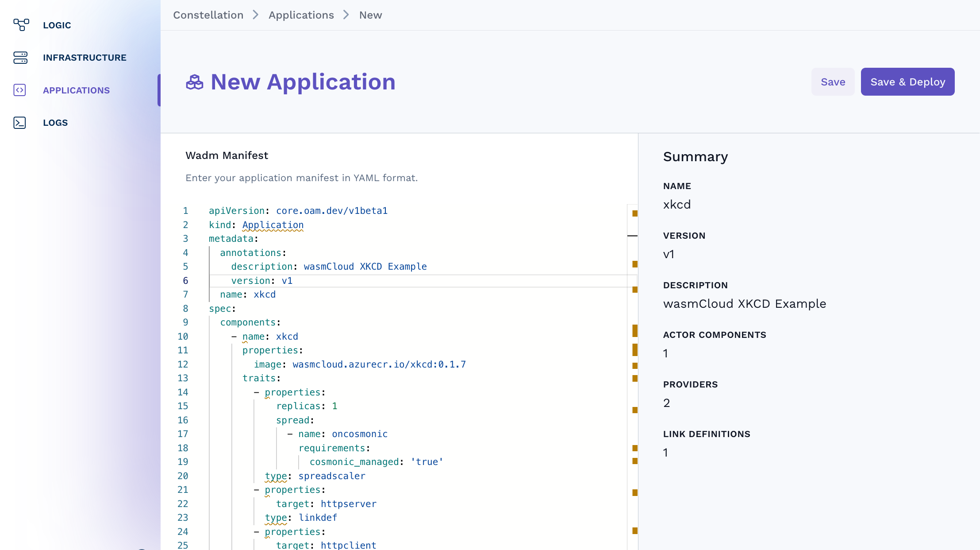Click line number 10 in the gutter

[x=183, y=337]
